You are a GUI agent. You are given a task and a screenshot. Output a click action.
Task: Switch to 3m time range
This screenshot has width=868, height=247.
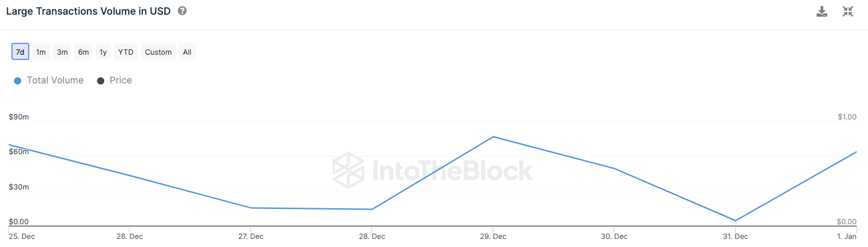(x=62, y=52)
